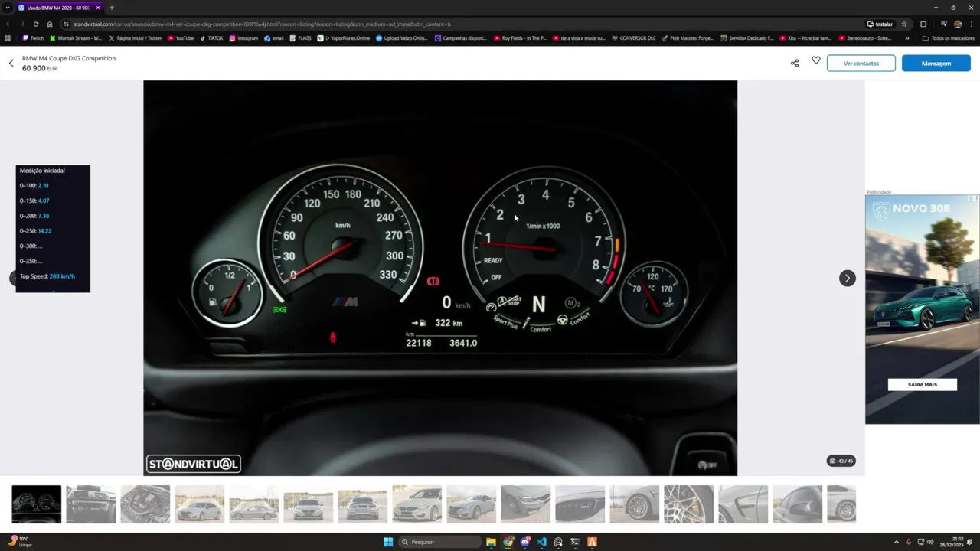980x551 pixels.
Task: Open the TIKTOK bookmark
Action: (212, 37)
